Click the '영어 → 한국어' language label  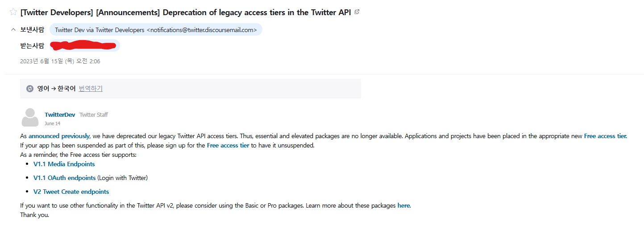(x=56, y=89)
